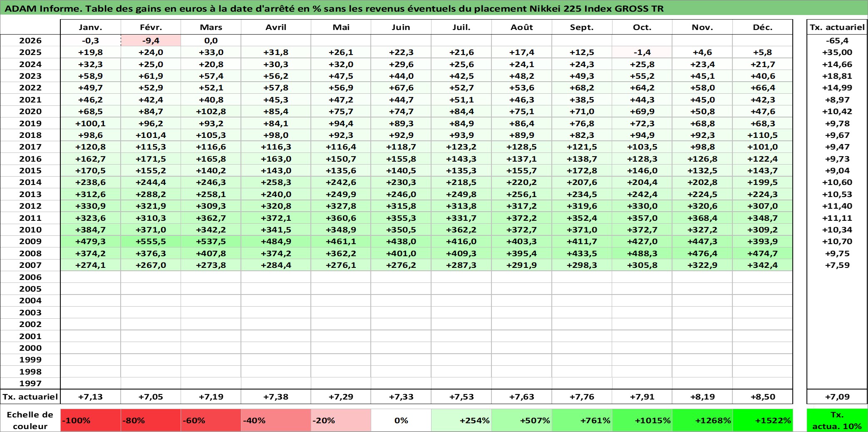This screenshot has height=432, width=868.
Task: Select the +110,5 cell for December 2018
Action: point(762,135)
